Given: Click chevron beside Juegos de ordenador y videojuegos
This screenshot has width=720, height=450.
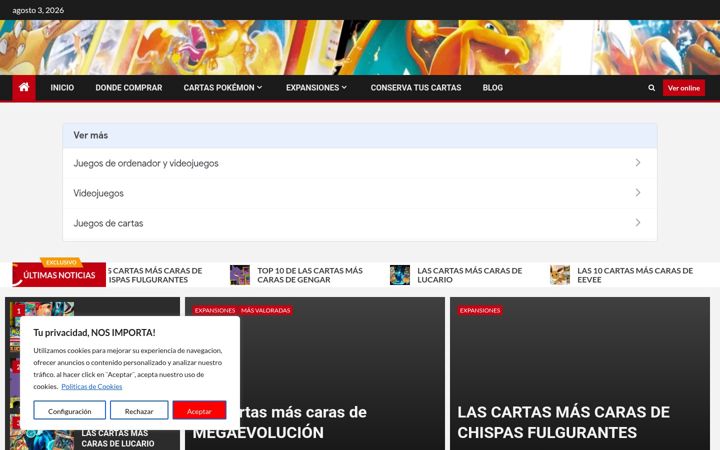Looking at the screenshot, I should 638,163.
